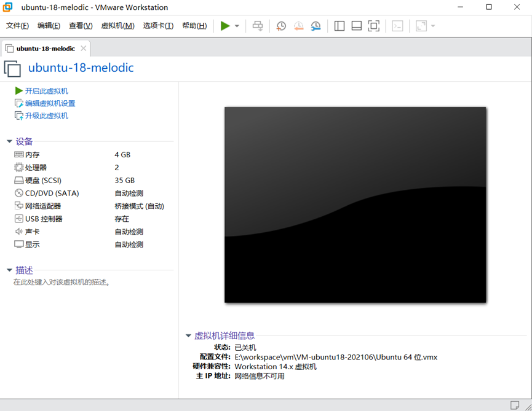The height and width of the screenshot is (411, 532).
Task: Click the status bar message log icon
Action: pos(515,405)
